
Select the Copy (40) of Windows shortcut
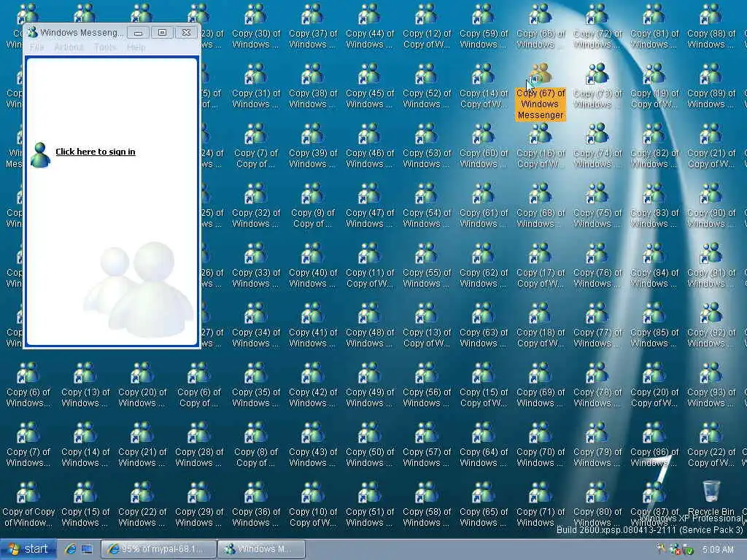313,265
